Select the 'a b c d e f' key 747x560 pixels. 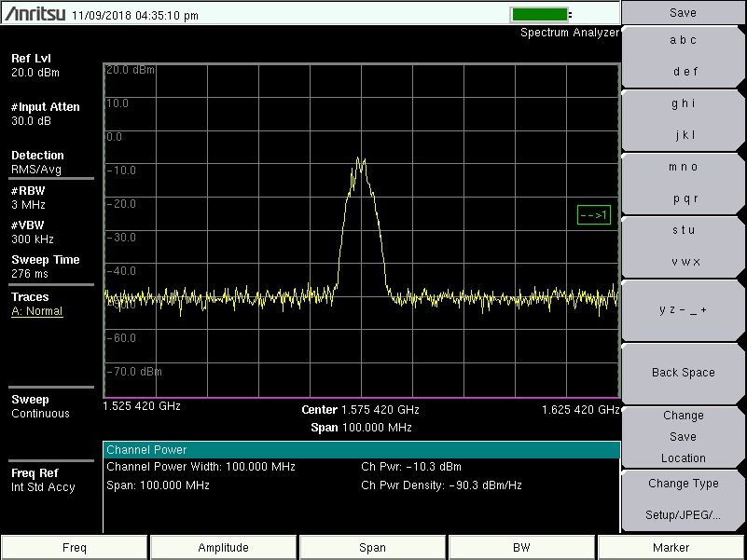[x=683, y=56]
